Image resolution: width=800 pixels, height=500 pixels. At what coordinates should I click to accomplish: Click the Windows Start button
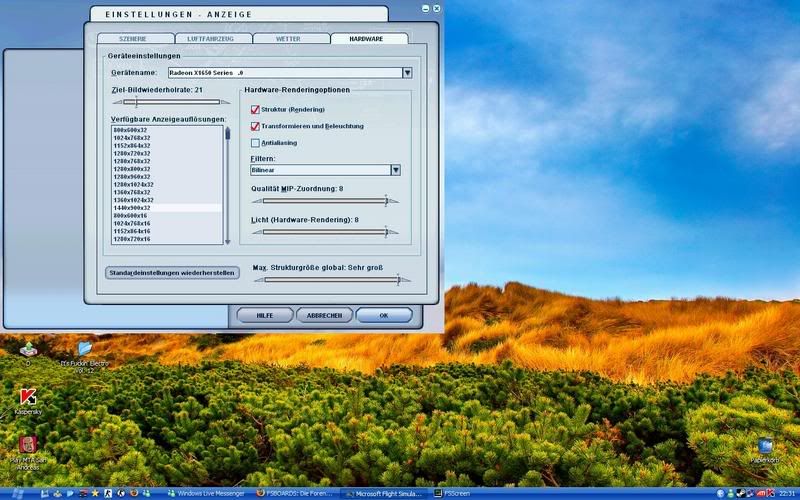[17, 493]
